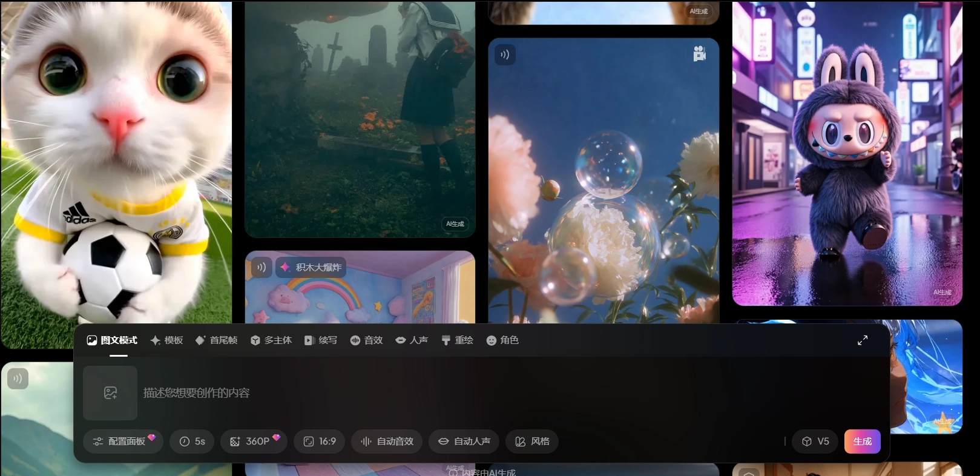
Task: Open the 积木大爆炸 template tag
Action: (311, 267)
